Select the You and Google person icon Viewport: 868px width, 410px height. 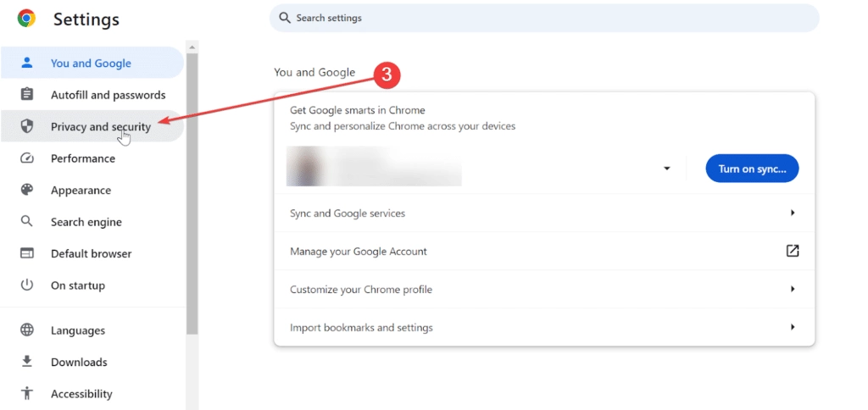click(26, 63)
